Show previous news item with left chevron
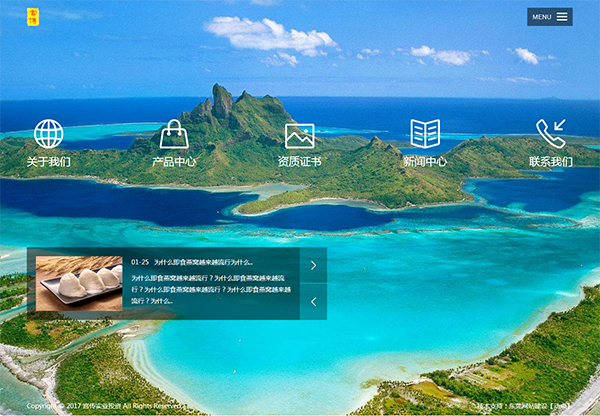Image resolution: width=600 pixels, height=416 pixels. coord(313,302)
